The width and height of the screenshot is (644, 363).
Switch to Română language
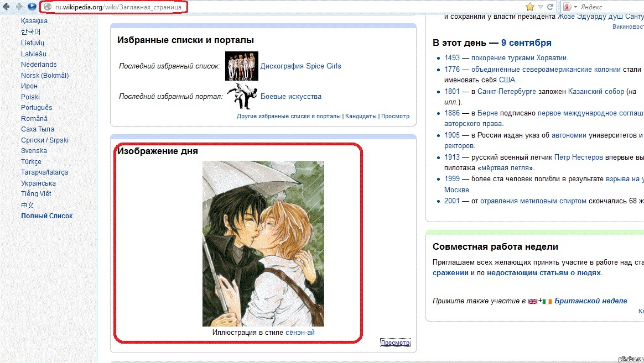coord(34,119)
